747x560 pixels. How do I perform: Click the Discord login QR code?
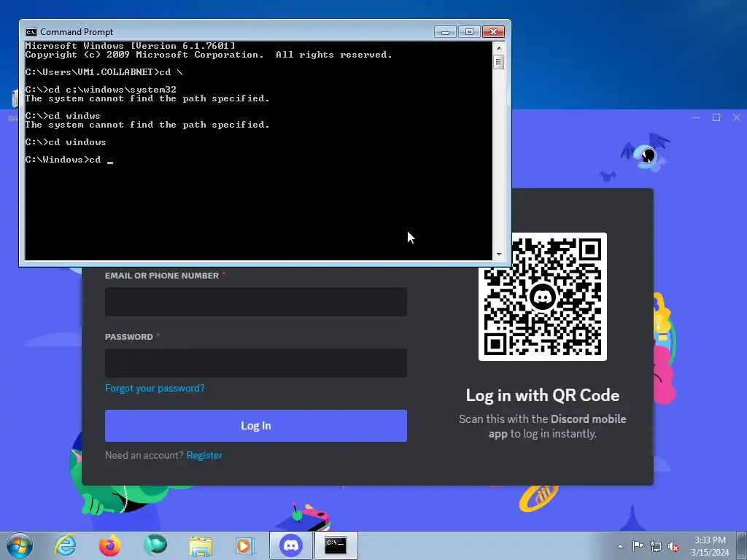click(543, 297)
